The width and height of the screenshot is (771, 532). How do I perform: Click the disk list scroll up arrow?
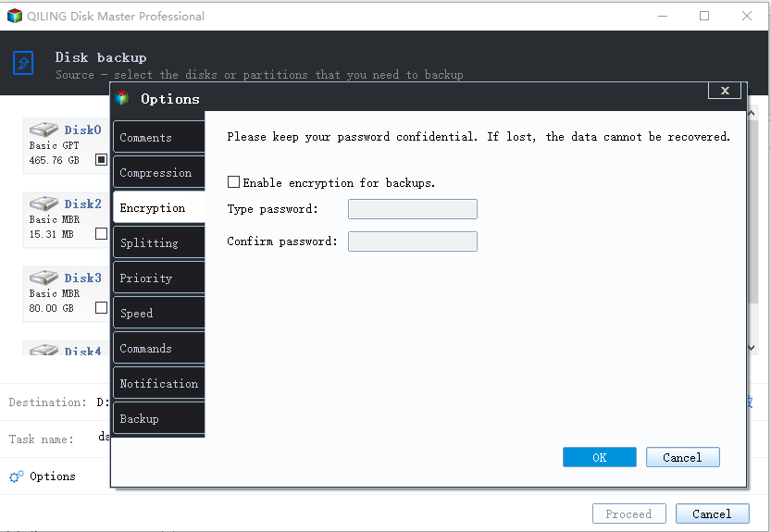[752, 113]
